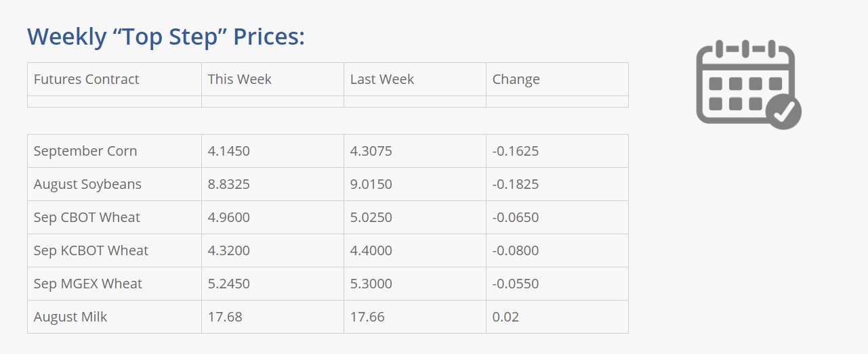Click September Corn this week price 4.1450
The height and width of the screenshot is (354, 868).
(x=229, y=151)
